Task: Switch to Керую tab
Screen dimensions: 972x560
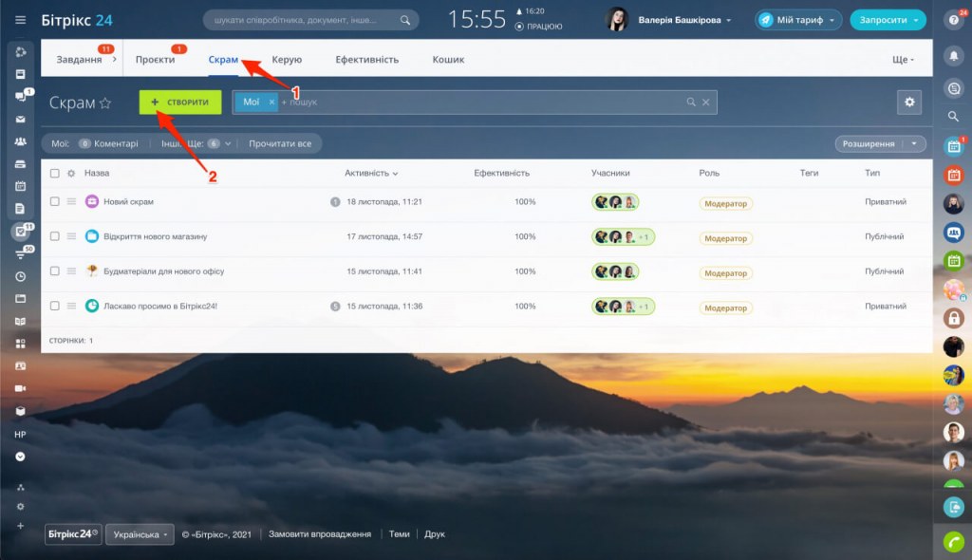Action: (287, 60)
